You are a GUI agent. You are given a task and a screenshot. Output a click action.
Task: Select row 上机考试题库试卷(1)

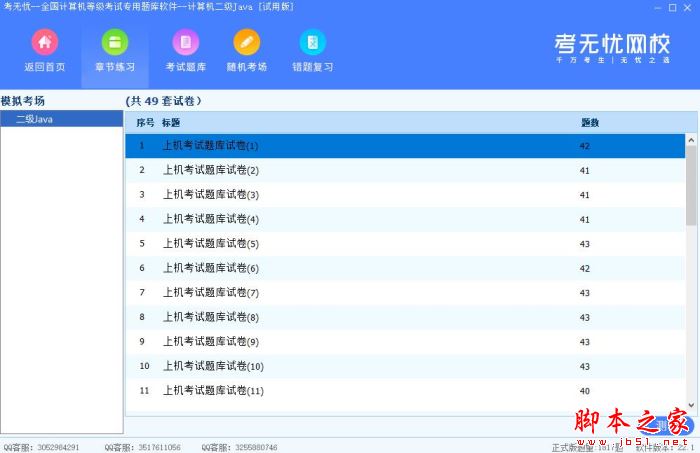point(405,146)
